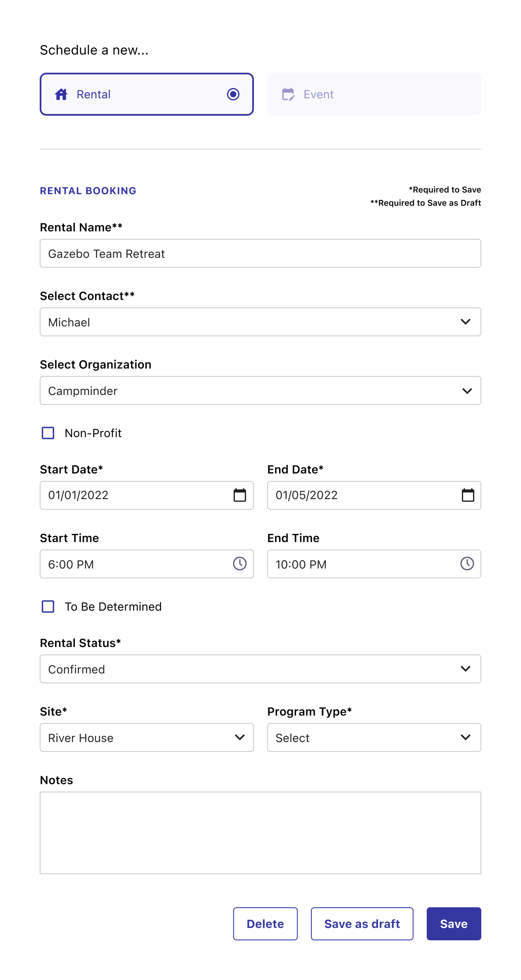Select the Rental radio button
The width and height of the screenshot is (521, 980).
point(233,94)
